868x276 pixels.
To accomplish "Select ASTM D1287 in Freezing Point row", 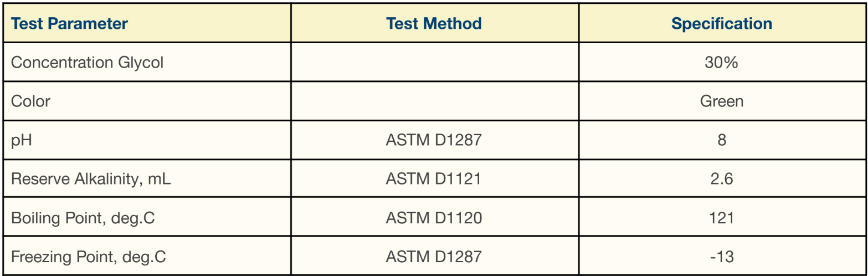I will point(434,257).
